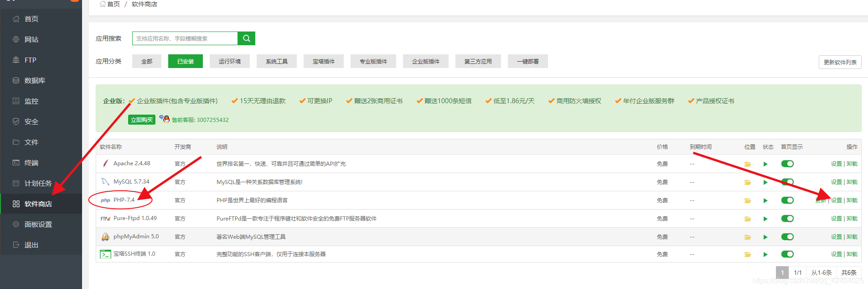Open the 宝塔SSH终端 row folder location icon
This screenshot has width=868, height=289.
point(748,254)
